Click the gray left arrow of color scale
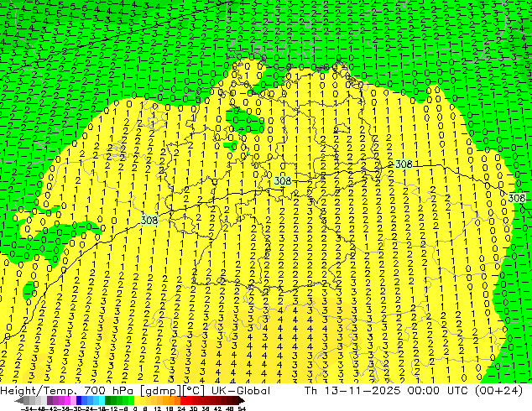The width and height of the screenshot is (532, 411). pyautogui.click(x=19, y=401)
